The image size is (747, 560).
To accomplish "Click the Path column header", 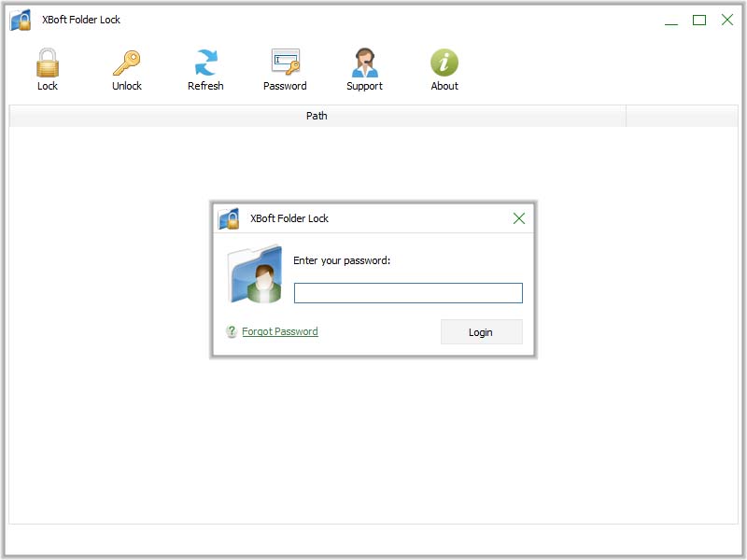I will (x=317, y=116).
